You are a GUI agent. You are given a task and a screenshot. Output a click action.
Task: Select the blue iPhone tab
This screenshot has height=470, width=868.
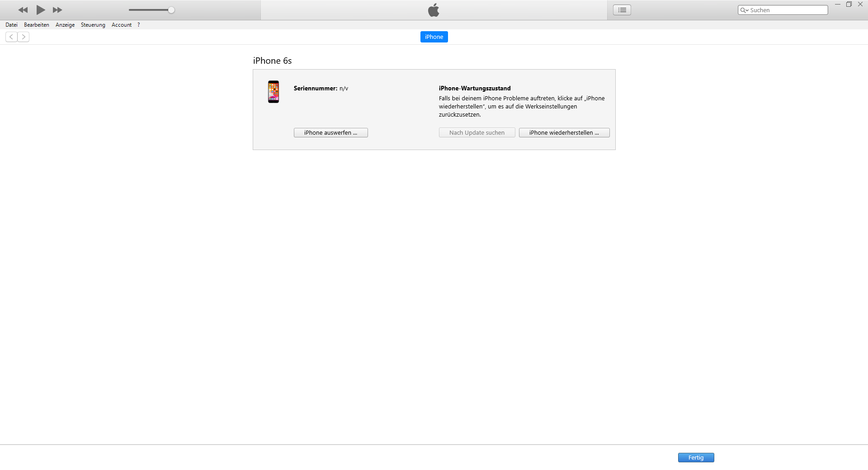434,37
